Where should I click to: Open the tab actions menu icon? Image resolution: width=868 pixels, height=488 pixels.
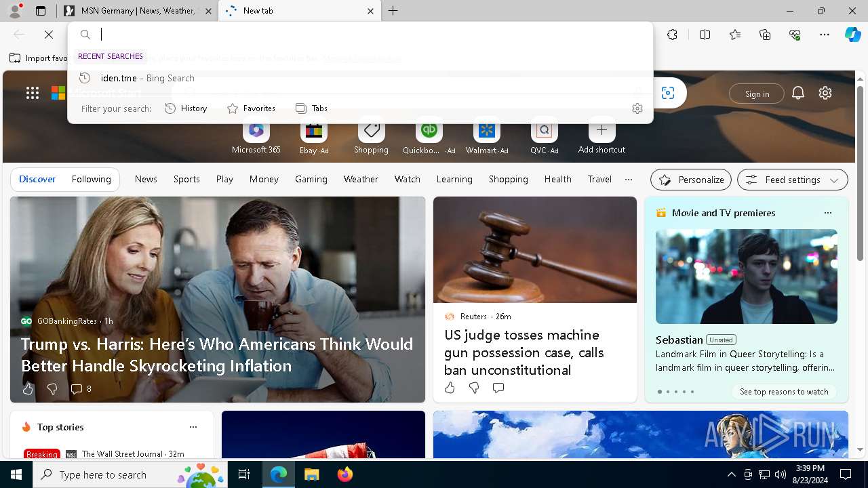41,11
